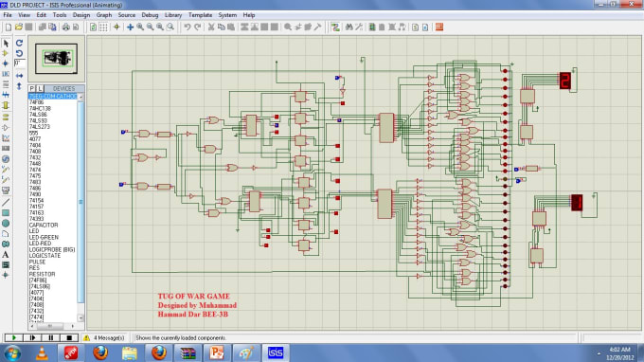Open the Design menu
This screenshot has height=362, width=644.
click(x=81, y=15)
